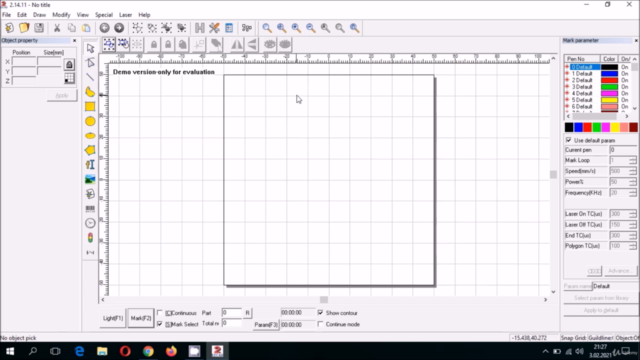The width and height of the screenshot is (640, 360).
Task: Click the Select all objects icon
Action: (109, 44)
